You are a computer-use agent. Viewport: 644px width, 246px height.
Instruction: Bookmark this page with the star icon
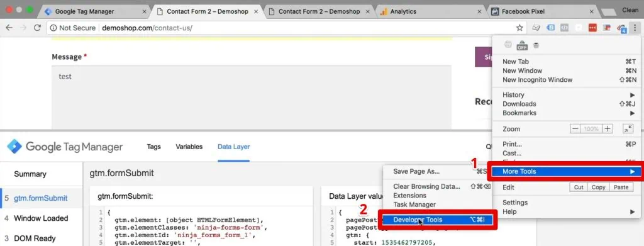click(x=519, y=28)
